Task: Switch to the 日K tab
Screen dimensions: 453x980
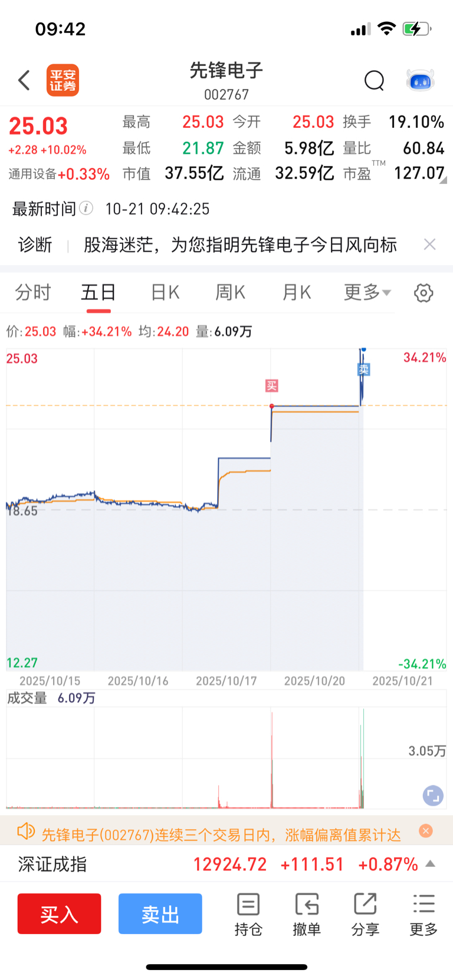Action: point(165,292)
